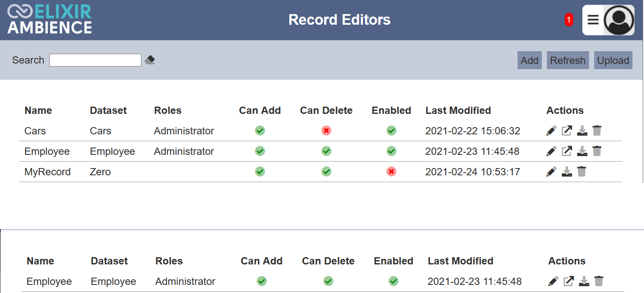Click the Administrator role in the Cars row
The width and height of the screenshot is (644, 293).
(x=184, y=131)
